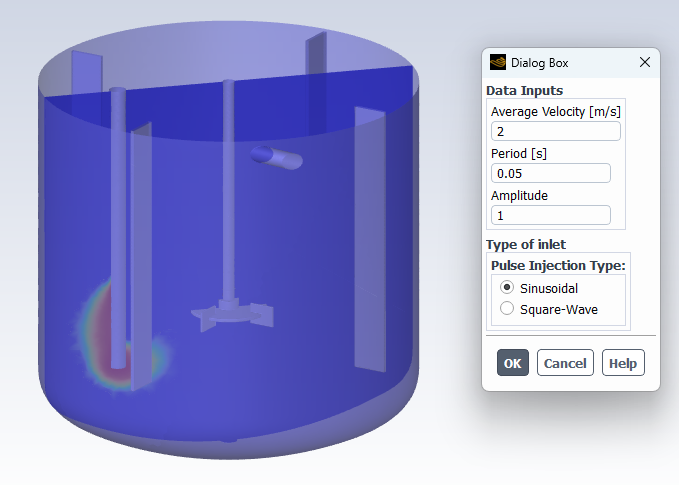Focus the Amplitude input field
Viewport: 679px width, 485px height.
(551, 215)
